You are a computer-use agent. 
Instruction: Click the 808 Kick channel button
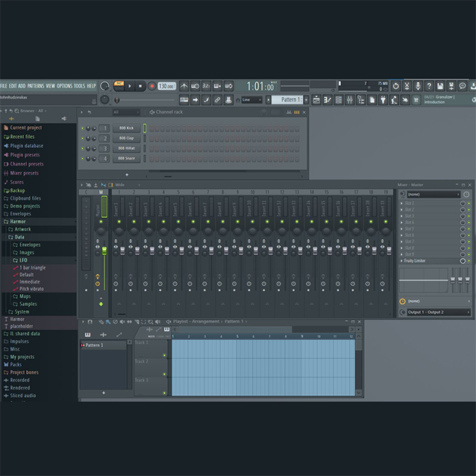pos(127,128)
